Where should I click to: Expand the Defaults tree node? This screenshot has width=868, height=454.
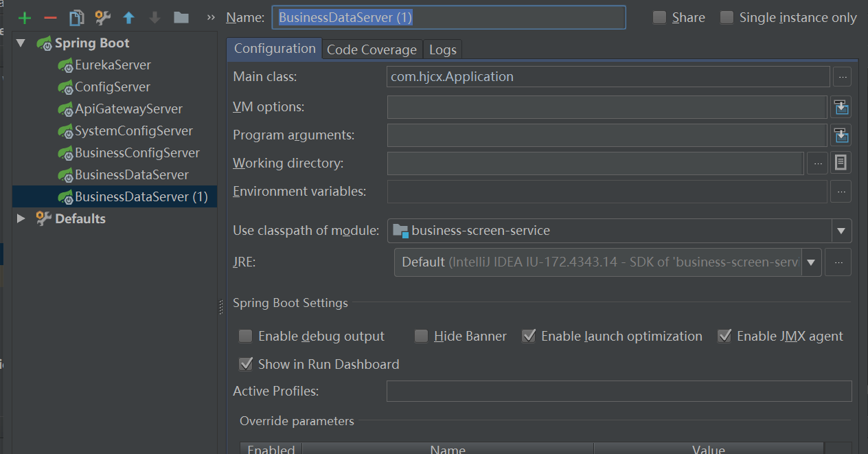click(x=21, y=218)
